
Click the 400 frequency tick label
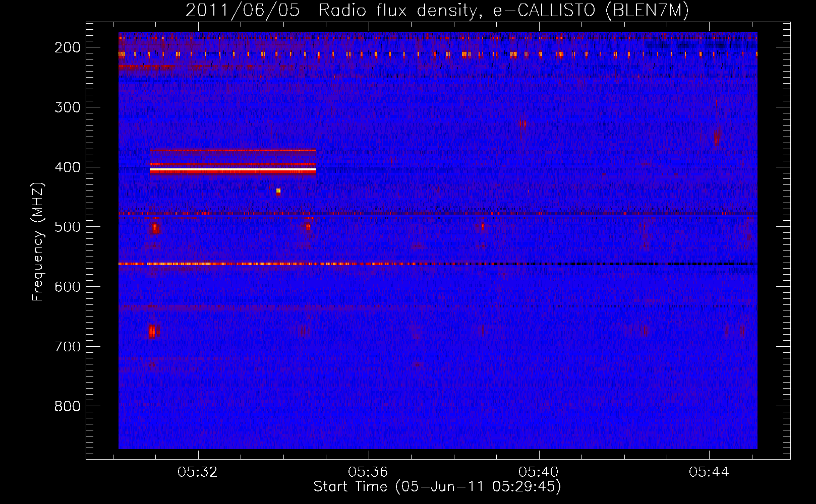point(67,167)
